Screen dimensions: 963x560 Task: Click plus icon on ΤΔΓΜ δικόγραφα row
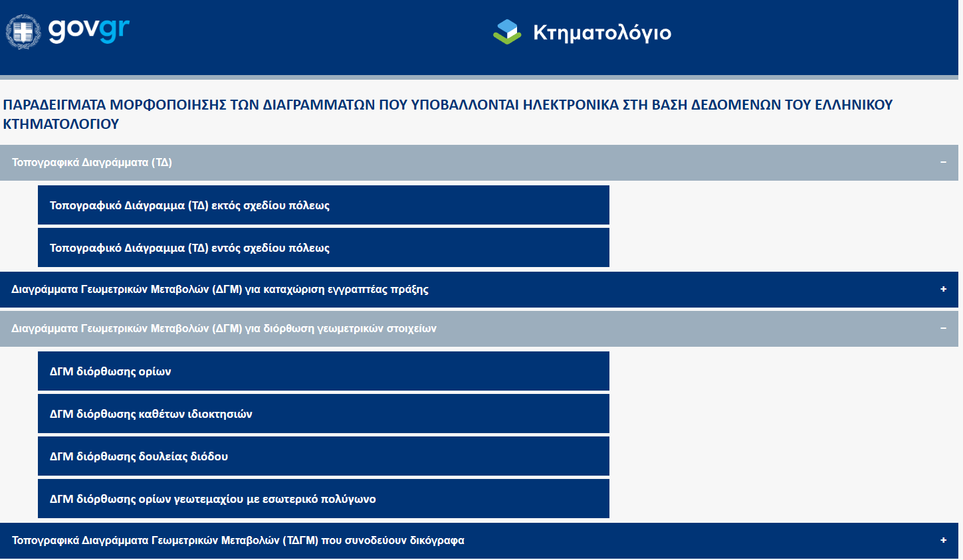[x=942, y=541]
